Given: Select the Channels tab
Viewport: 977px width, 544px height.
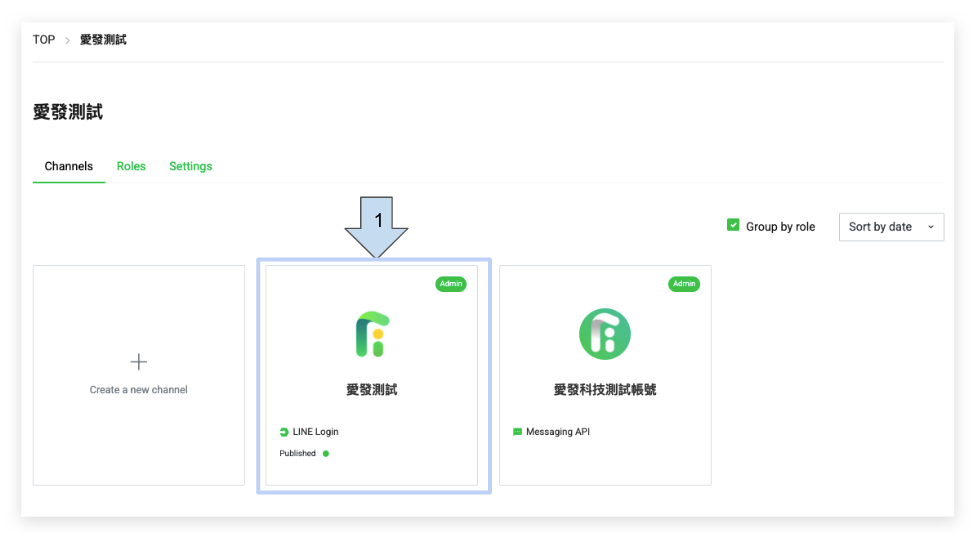Looking at the screenshot, I should point(69,166).
